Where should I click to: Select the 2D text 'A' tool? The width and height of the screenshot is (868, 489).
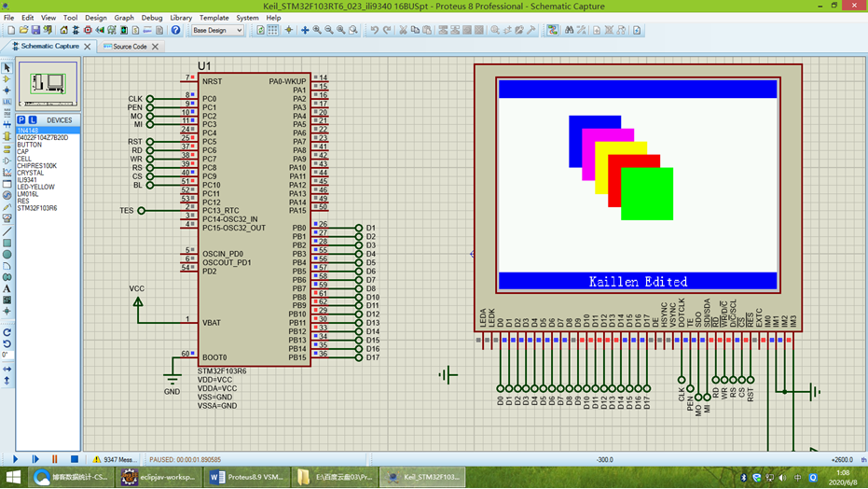pyautogui.click(x=7, y=288)
